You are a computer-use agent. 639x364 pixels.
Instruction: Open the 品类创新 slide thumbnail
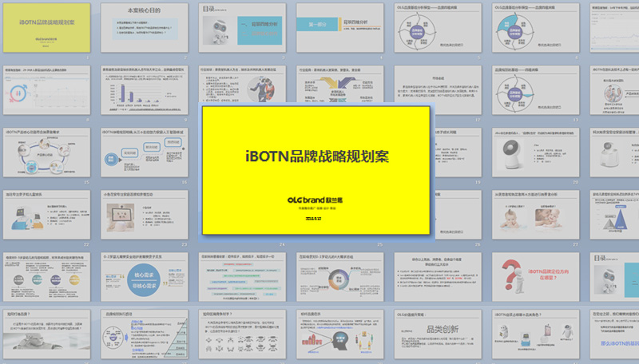(438, 334)
